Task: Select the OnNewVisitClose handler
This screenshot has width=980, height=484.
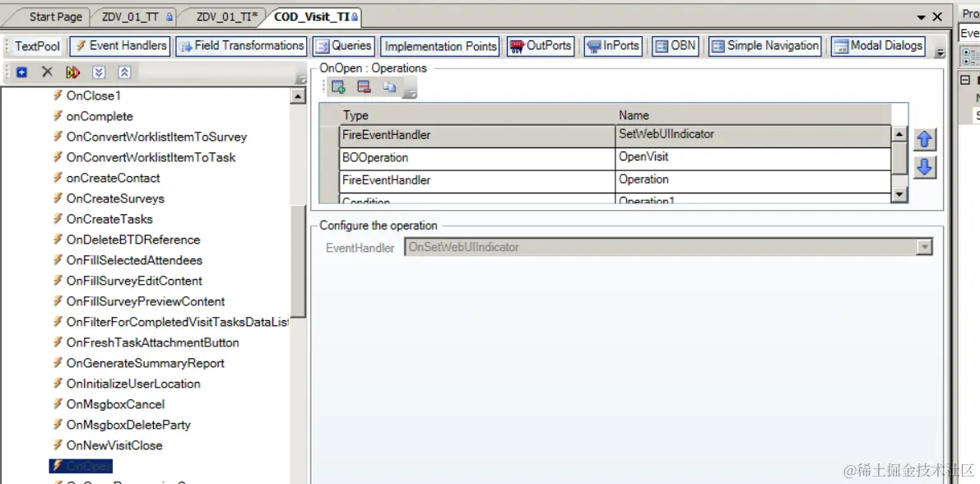Action: click(114, 446)
